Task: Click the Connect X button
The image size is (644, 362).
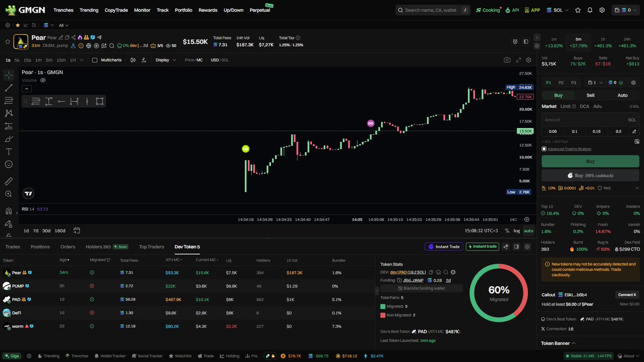Action: coord(626,294)
